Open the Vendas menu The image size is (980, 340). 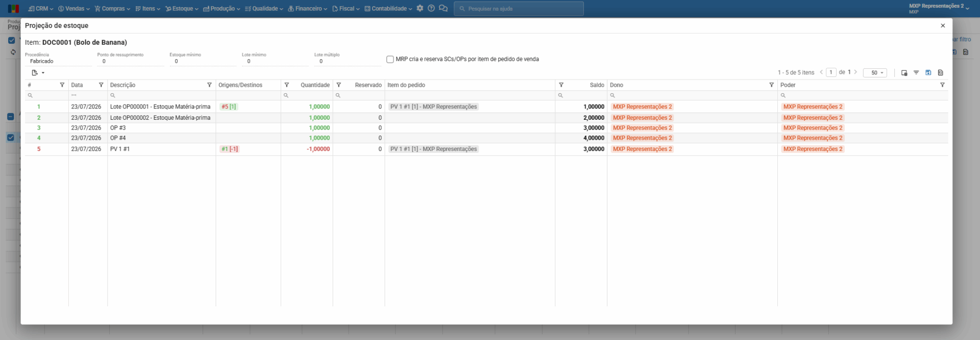[74, 9]
